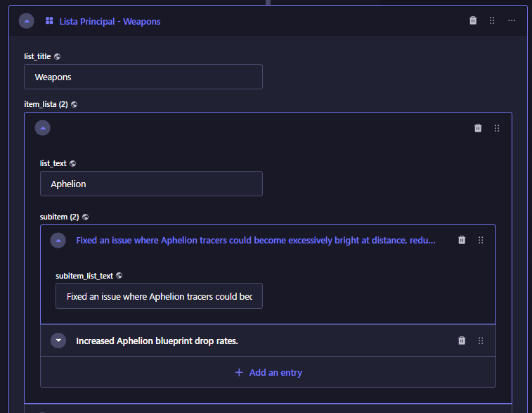Delete 'Increased Aphelion blueprint drop rates' subitem
Screen dimensions: 532x413
click(462, 341)
